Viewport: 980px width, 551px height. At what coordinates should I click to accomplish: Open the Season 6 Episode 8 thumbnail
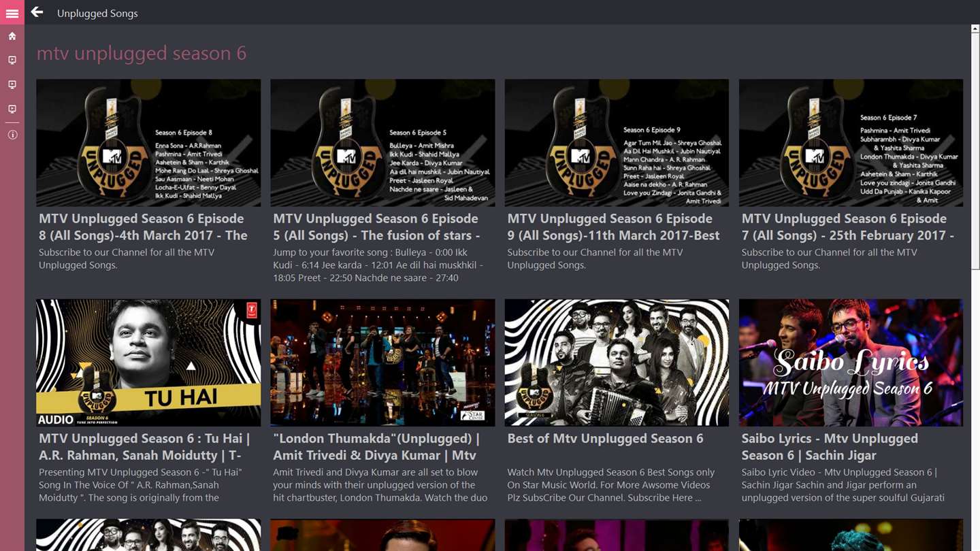coord(148,143)
